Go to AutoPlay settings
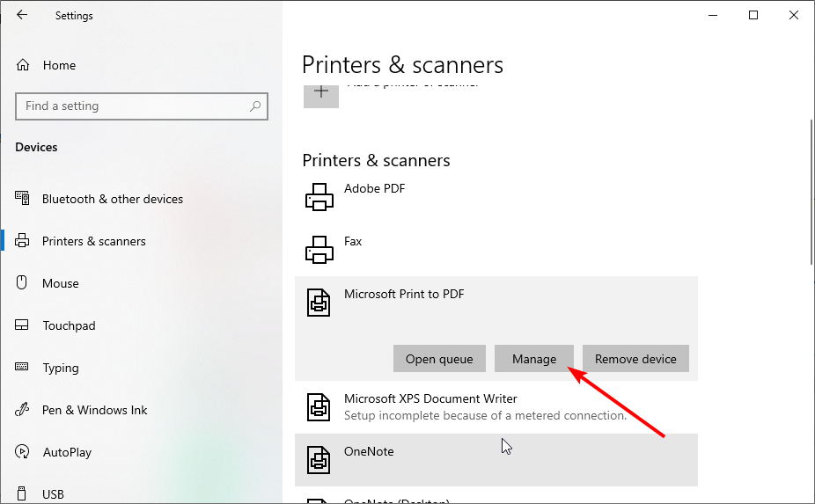The width and height of the screenshot is (815, 504). (67, 453)
